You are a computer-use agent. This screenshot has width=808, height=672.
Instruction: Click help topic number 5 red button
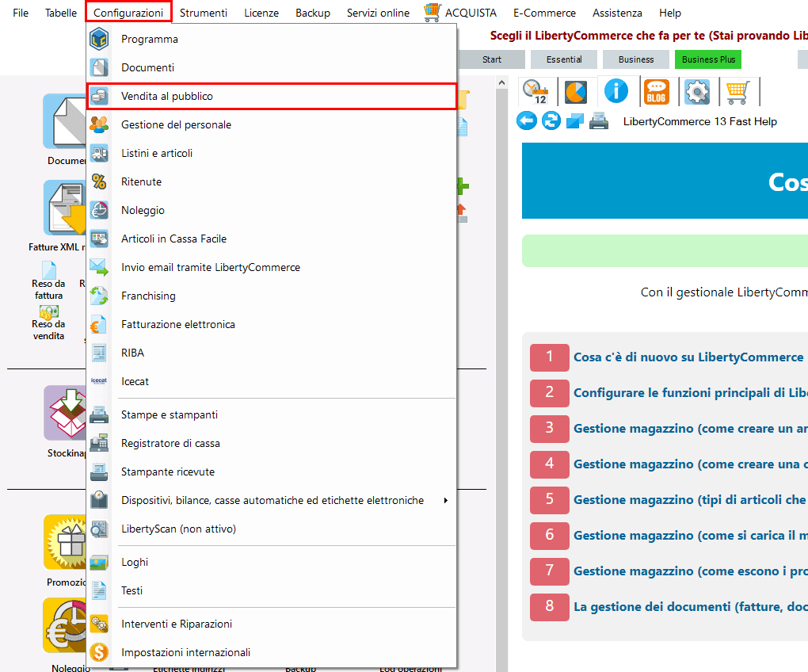click(549, 500)
